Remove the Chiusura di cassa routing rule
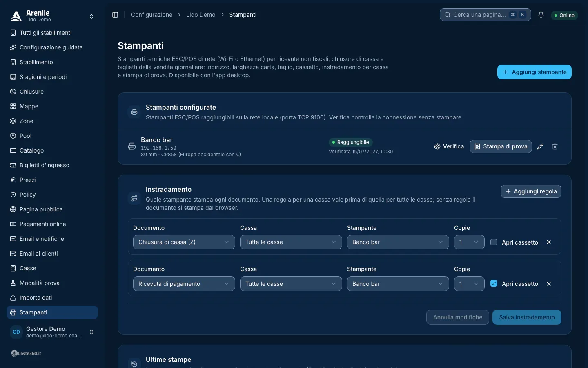 point(549,242)
